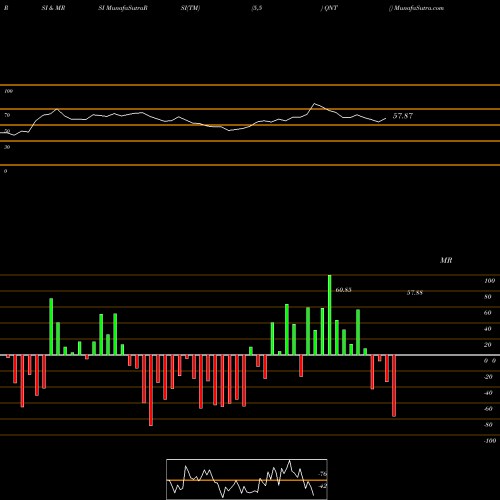This screenshot has height=500, width=500.
Task: Click the 57.88 value label in MRSI panel
Action: pyautogui.click(x=415, y=293)
